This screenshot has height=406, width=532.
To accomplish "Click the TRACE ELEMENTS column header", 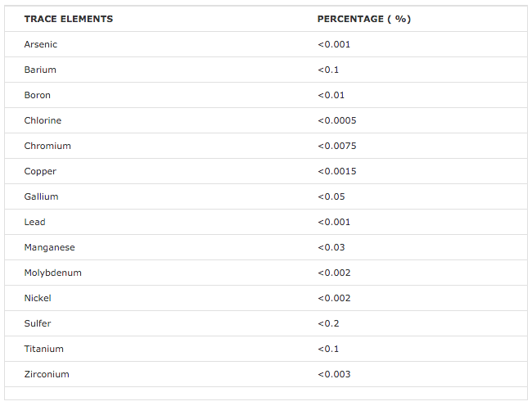I will (69, 19).
